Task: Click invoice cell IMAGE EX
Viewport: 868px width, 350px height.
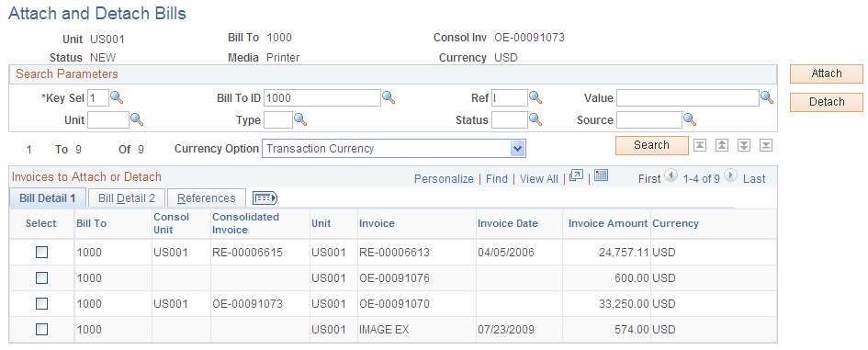Action: (x=384, y=330)
